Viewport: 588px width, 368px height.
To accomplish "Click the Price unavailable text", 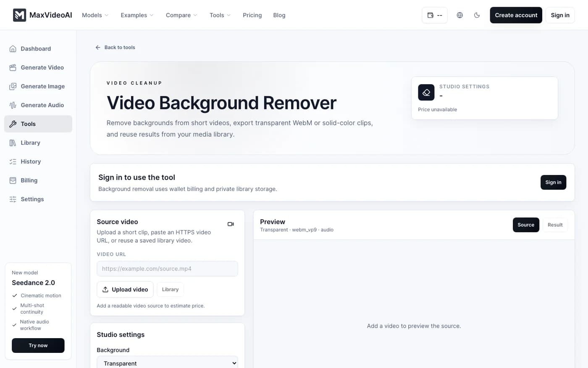I will (437, 109).
